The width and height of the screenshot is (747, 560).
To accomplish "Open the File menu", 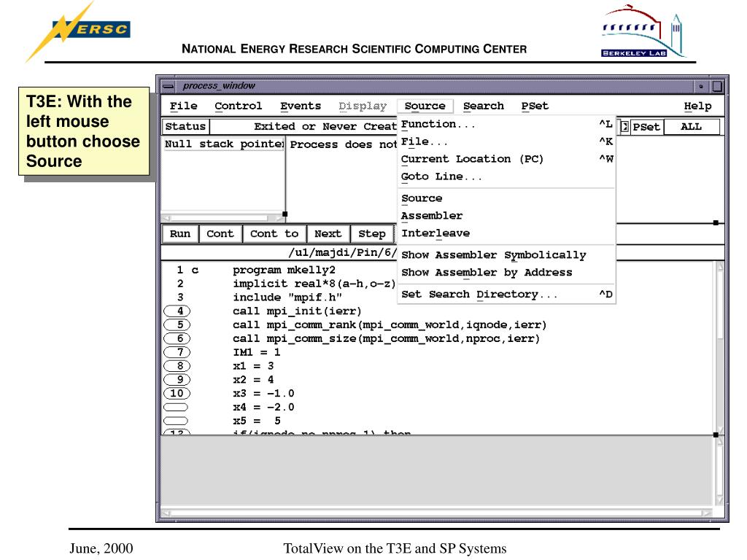I will pyautogui.click(x=183, y=106).
